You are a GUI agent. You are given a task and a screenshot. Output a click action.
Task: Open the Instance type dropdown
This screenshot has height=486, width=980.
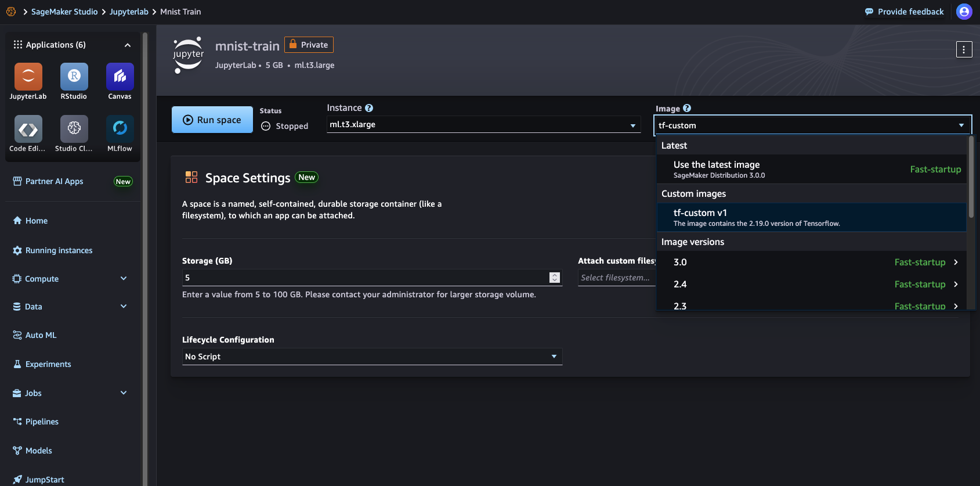click(483, 124)
